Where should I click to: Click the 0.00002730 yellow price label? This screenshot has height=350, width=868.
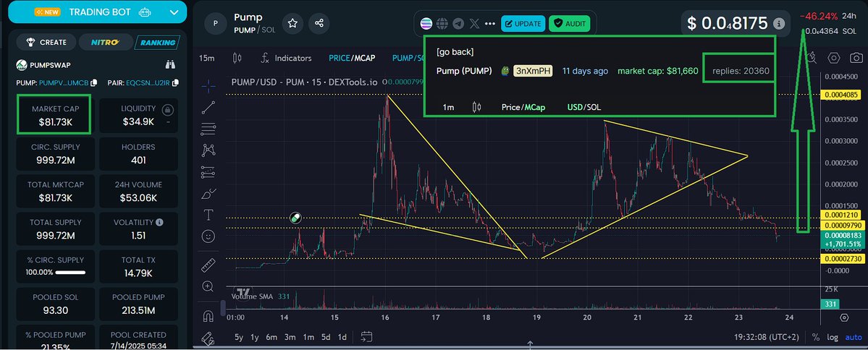point(843,259)
